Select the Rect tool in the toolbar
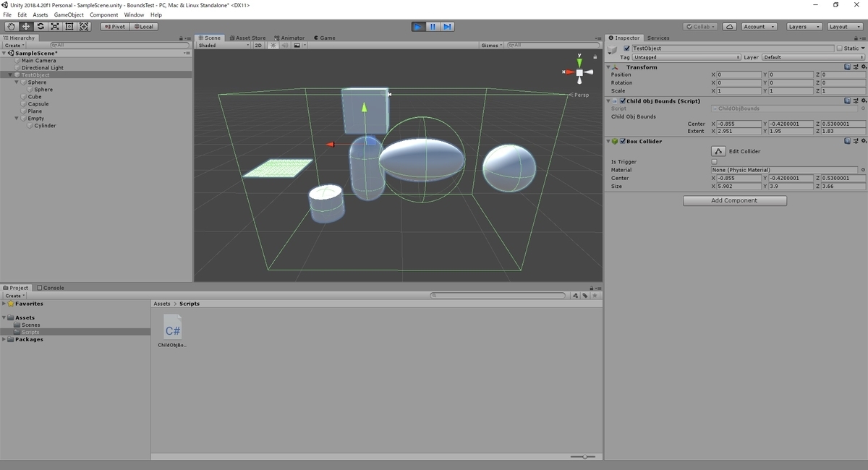 point(69,27)
